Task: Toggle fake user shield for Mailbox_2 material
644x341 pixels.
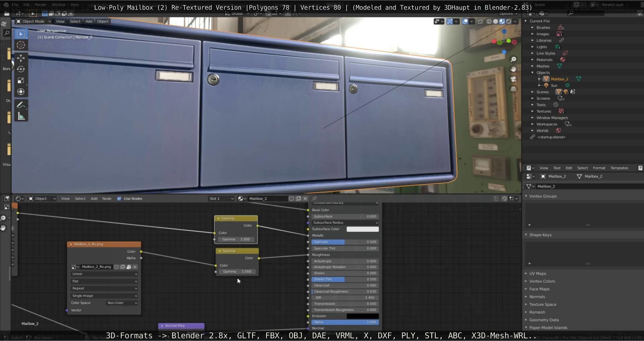Action: pyautogui.click(x=291, y=198)
